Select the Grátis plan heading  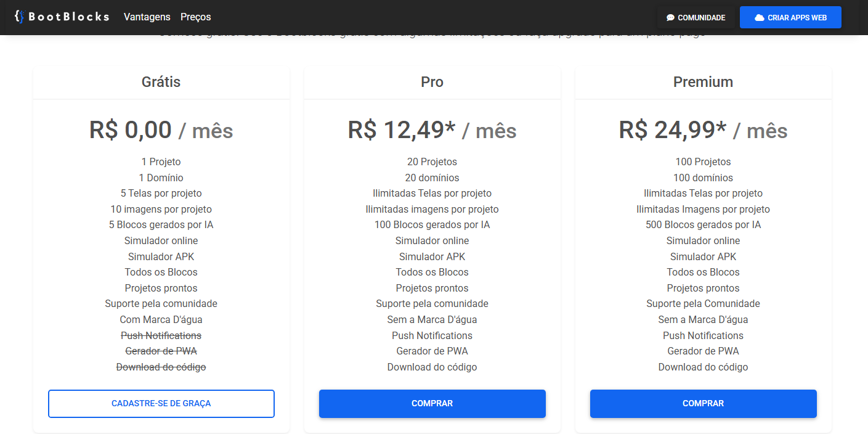(161, 82)
